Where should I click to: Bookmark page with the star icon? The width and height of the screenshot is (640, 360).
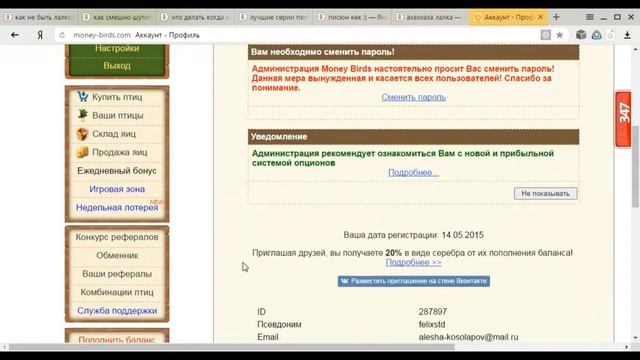pos(560,35)
